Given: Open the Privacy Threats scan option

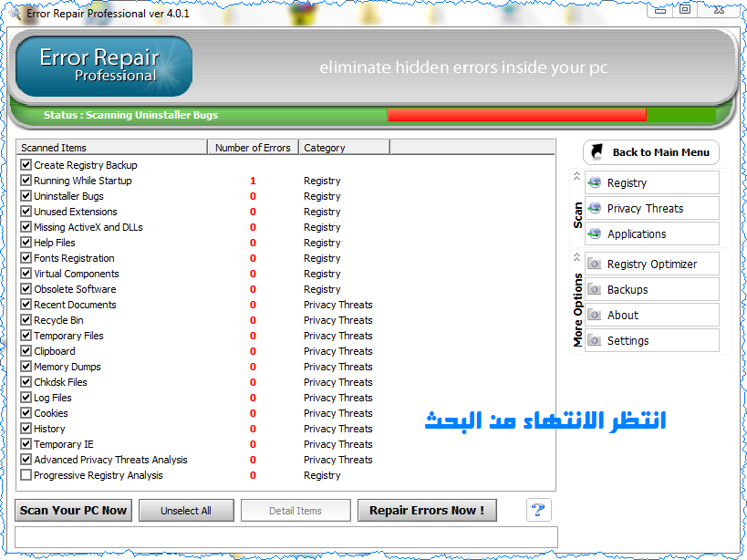Looking at the screenshot, I should coord(651,208).
